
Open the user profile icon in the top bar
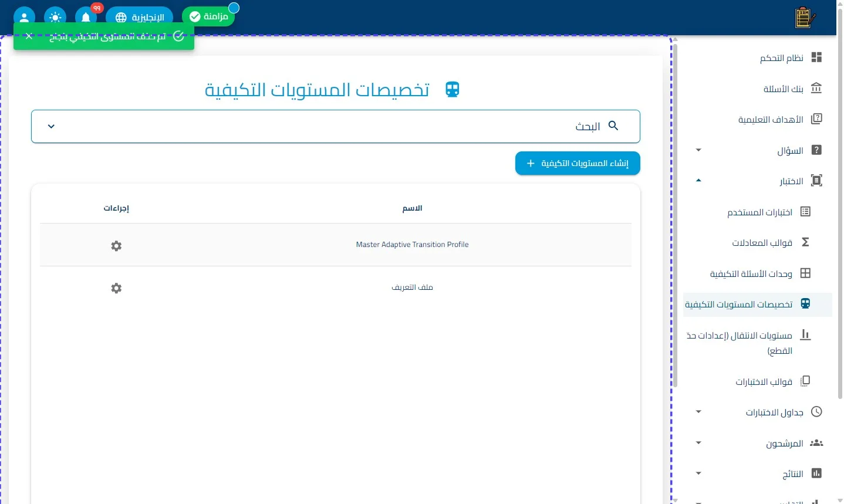24,16
